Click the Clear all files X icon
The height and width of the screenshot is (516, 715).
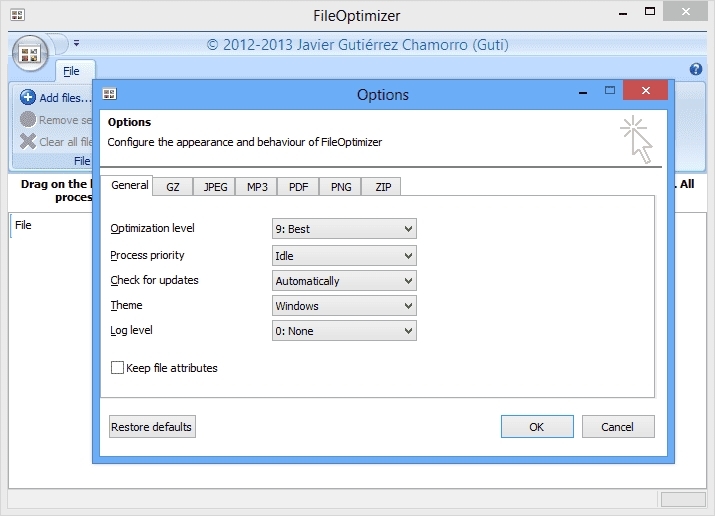click(x=28, y=141)
